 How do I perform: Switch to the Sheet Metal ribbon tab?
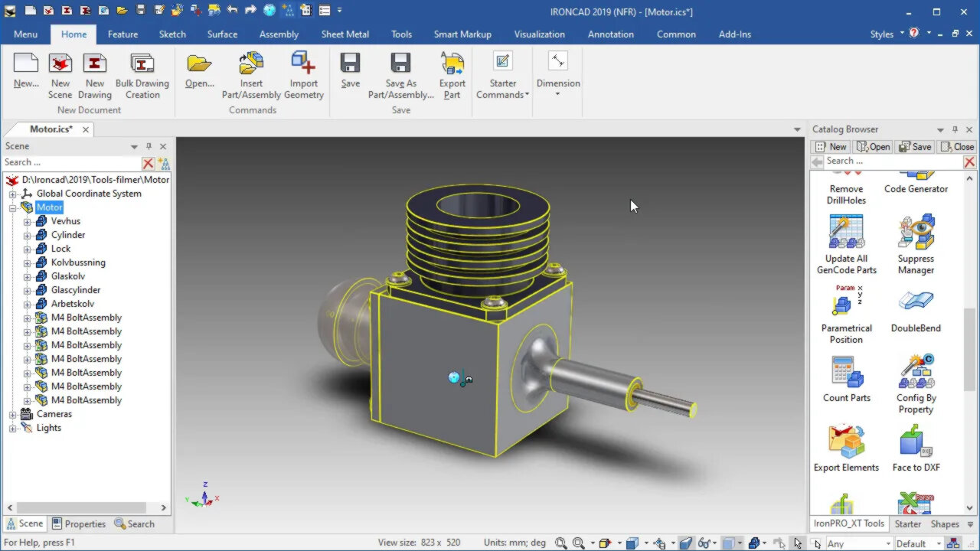pos(345,34)
